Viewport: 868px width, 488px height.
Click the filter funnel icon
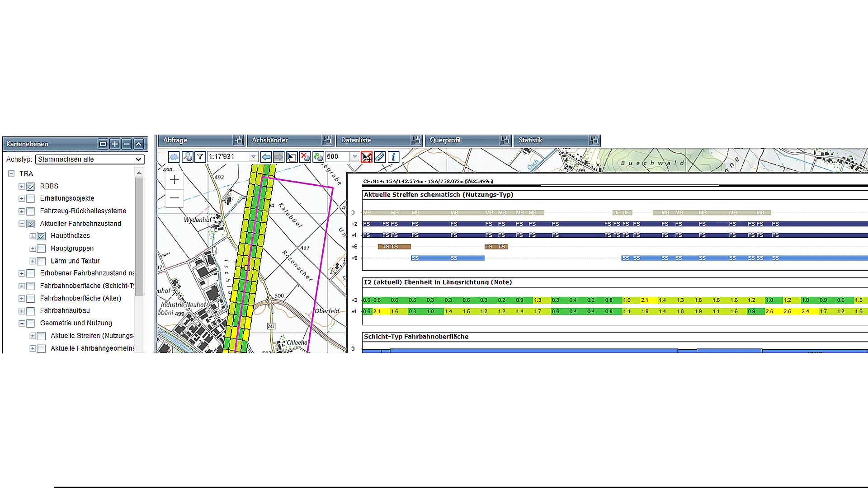pos(200,157)
